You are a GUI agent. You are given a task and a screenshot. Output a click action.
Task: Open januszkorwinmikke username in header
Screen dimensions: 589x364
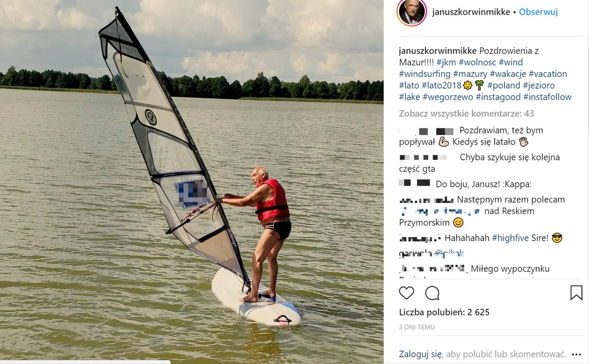471,12
